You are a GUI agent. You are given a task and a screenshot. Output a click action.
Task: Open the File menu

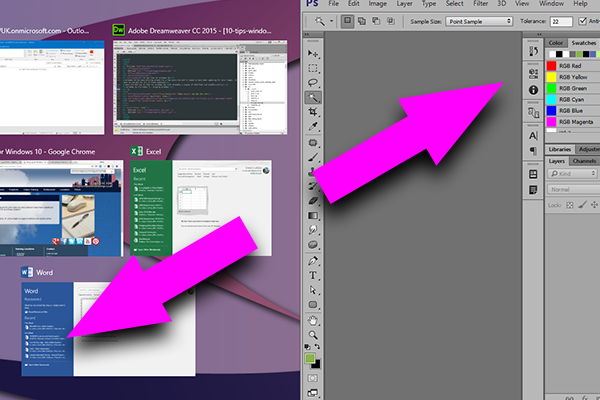point(333,3)
